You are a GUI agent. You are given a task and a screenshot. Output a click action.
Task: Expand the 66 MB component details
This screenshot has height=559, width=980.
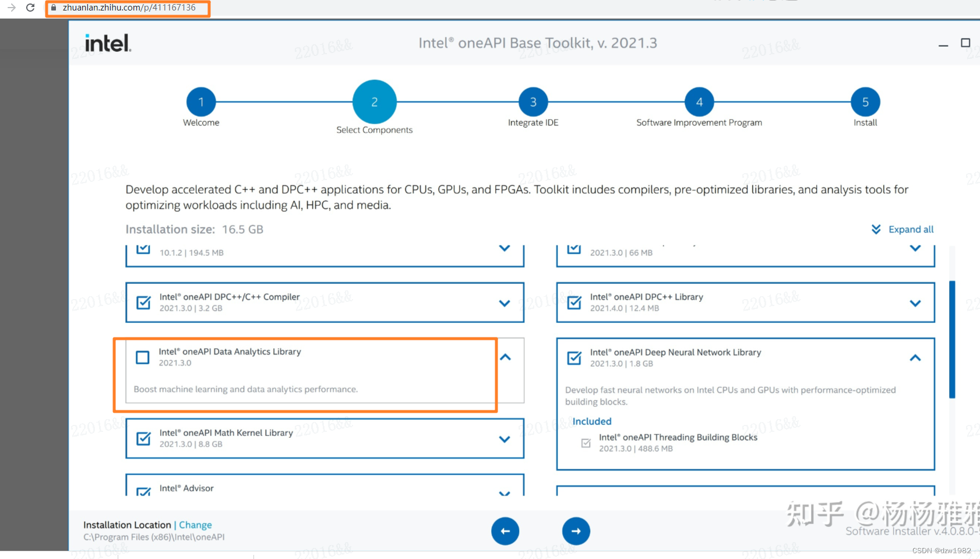915,248
